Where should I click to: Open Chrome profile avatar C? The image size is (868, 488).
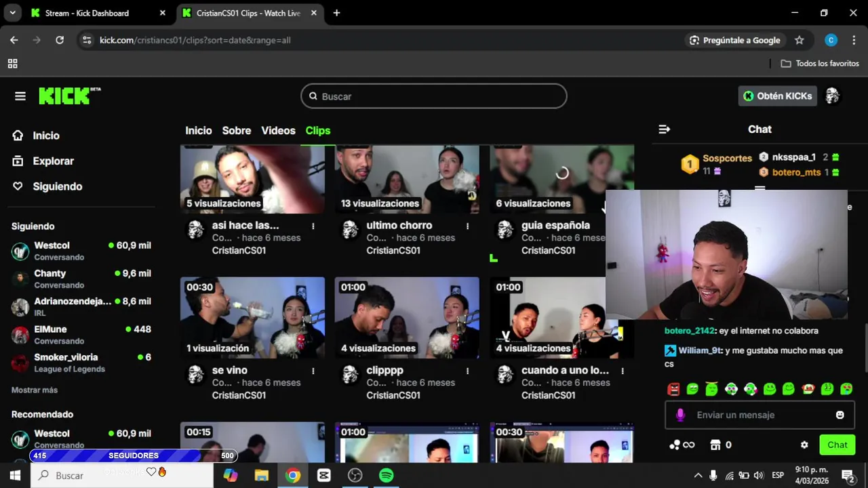click(831, 40)
